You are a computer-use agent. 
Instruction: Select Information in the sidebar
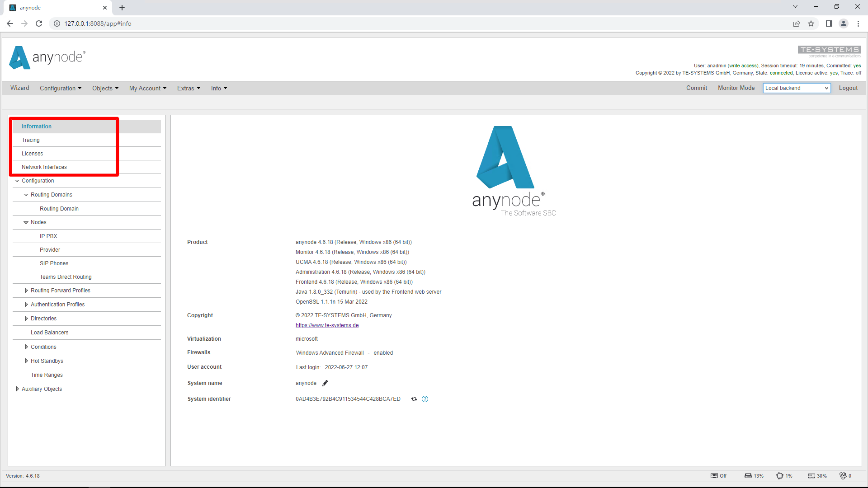pyautogui.click(x=86, y=127)
